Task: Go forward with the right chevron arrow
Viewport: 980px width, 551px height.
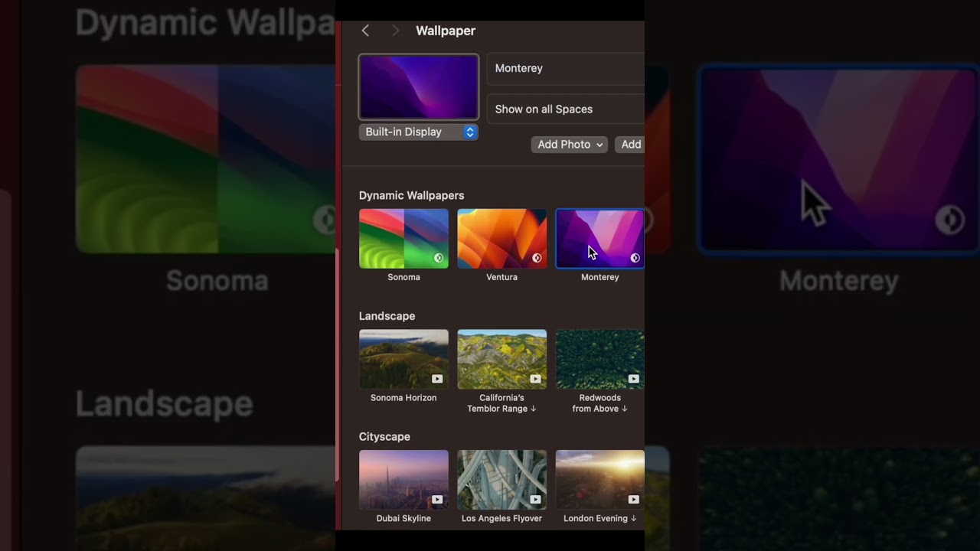Action: click(x=395, y=31)
